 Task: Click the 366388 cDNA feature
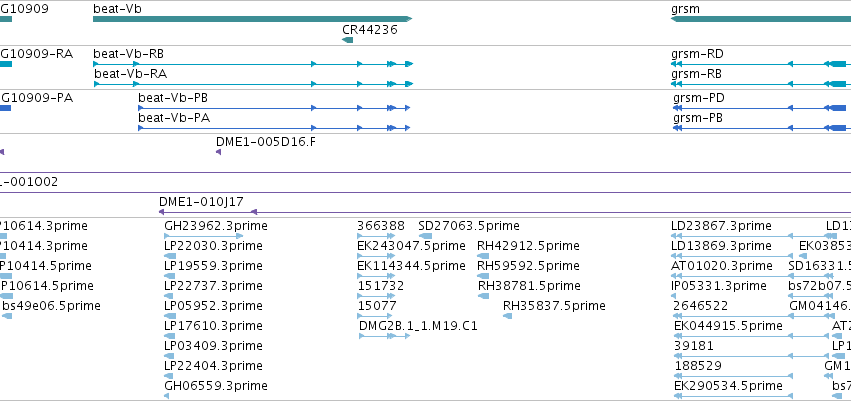pyautogui.click(x=376, y=236)
